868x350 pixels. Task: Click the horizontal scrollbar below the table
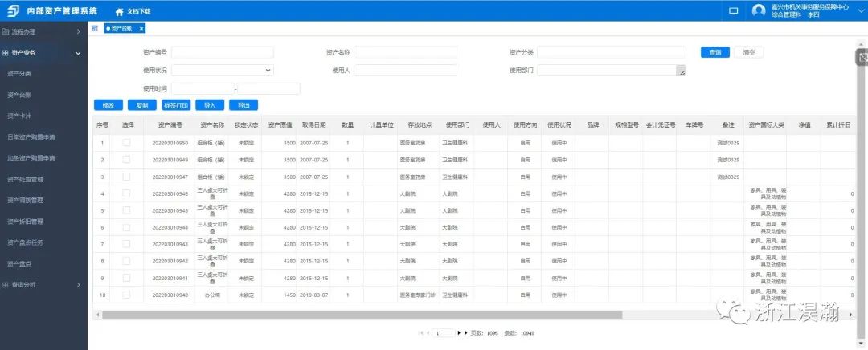362,315
